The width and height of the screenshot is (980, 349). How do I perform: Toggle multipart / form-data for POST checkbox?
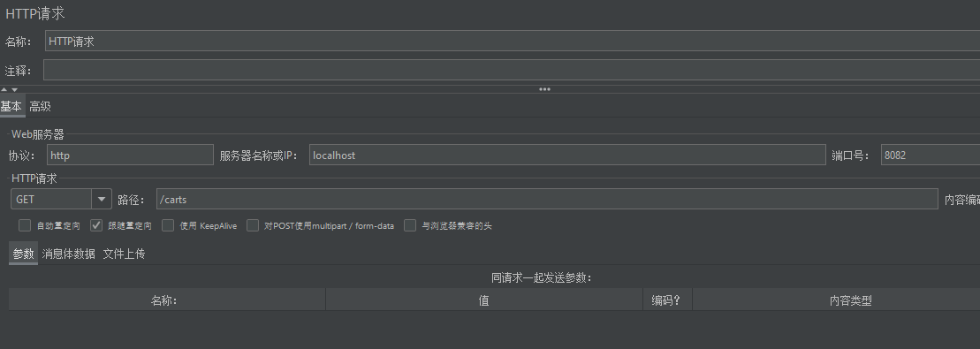253,226
